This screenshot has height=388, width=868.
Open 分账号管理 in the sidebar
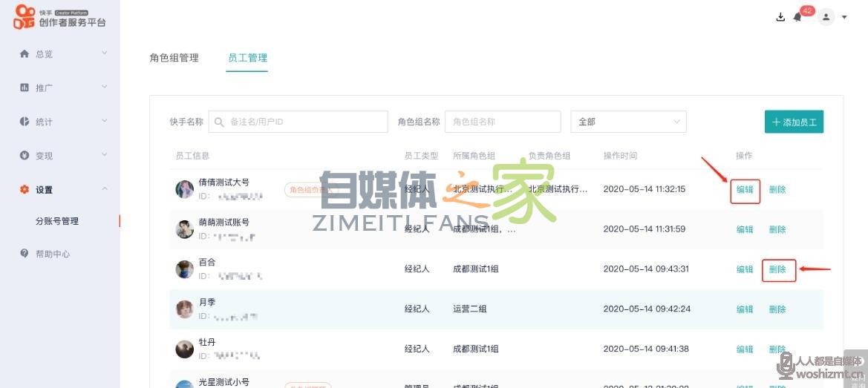tap(57, 221)
